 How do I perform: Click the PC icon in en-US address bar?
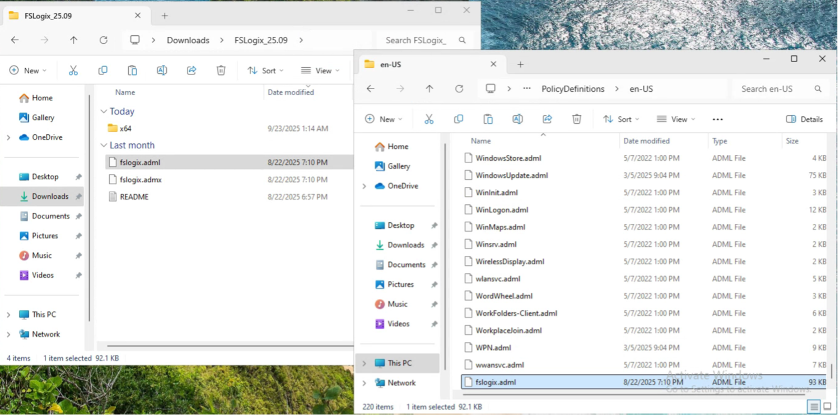[x=490, y=89]
